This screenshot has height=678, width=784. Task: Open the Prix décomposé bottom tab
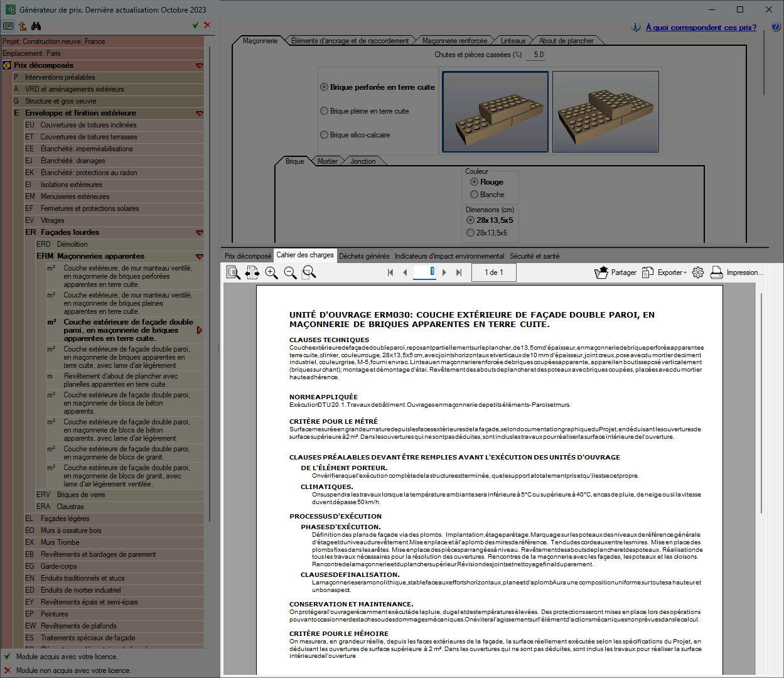(248, 256)
